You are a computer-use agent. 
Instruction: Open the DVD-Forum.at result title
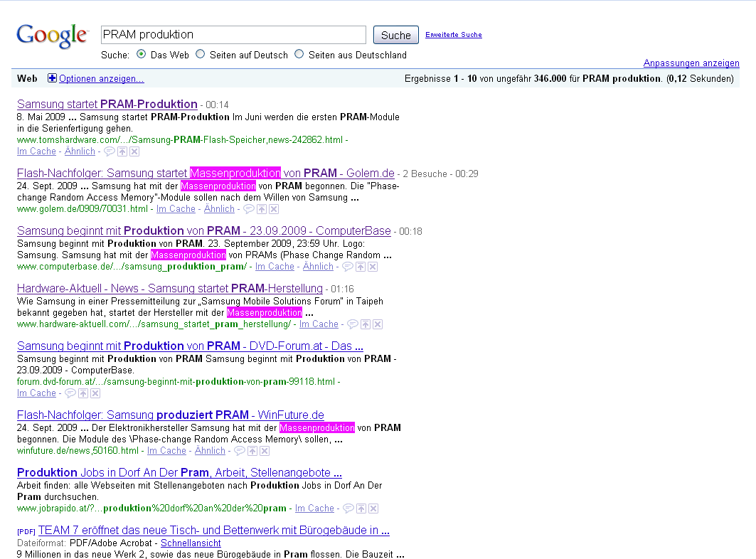tap(190, 346)
